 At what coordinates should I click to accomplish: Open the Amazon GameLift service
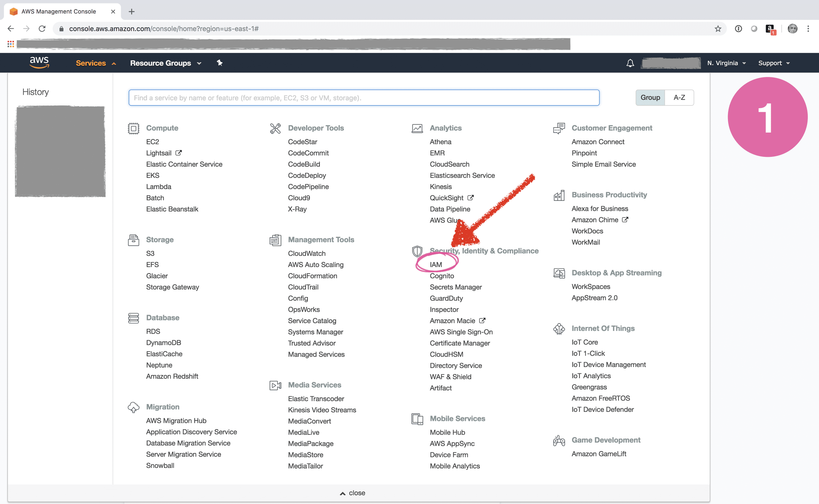click(599, 454)
